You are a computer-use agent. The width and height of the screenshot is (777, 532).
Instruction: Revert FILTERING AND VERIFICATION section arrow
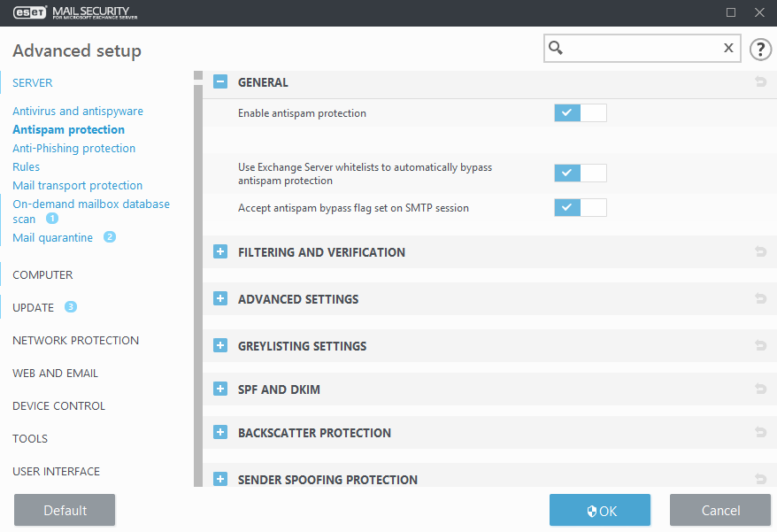coord(761,252)
